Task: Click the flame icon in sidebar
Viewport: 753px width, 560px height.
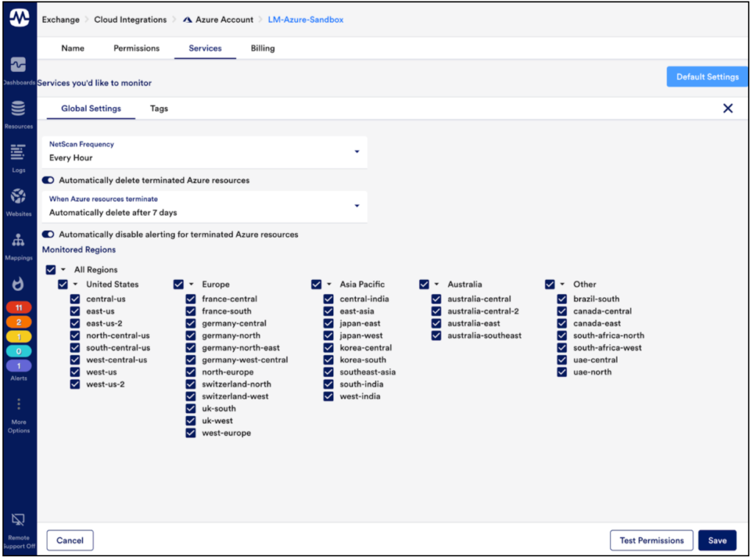Action: 18,284
